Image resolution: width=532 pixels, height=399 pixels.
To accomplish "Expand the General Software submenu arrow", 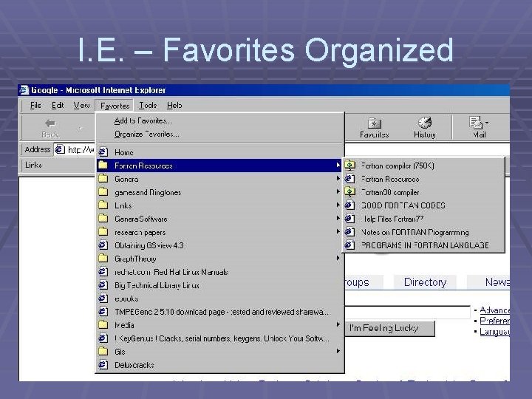I will tap(338, 218).
